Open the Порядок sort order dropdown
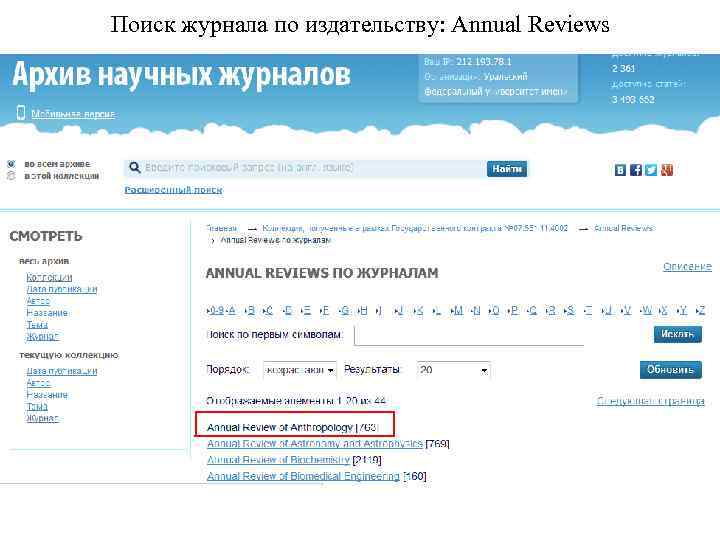The image size is (720, 540). (300, 370)
